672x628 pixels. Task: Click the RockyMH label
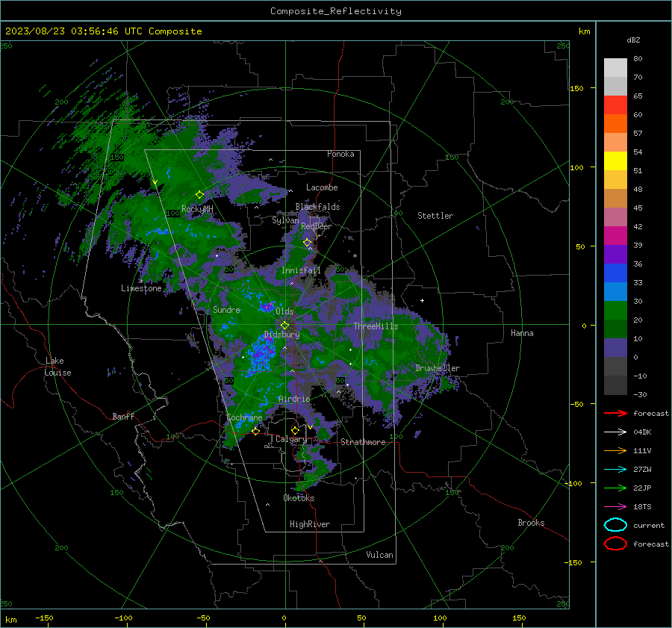pos(197,209)
